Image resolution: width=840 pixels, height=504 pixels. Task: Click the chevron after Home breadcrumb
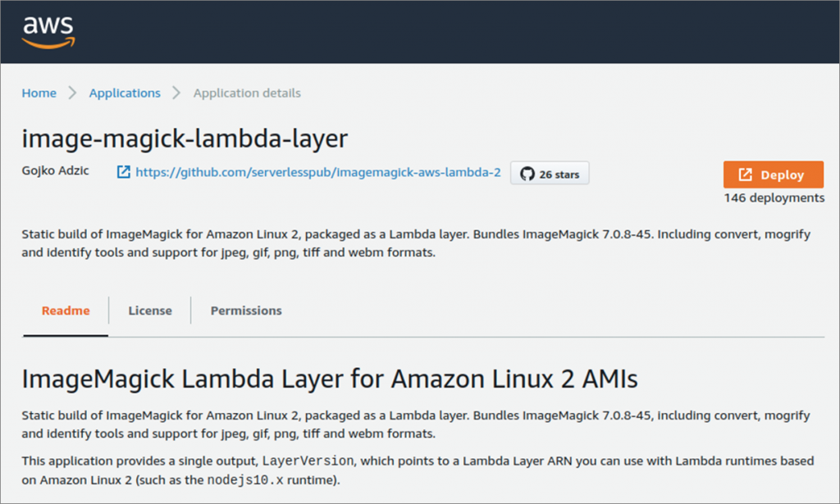click(x=71, y=93)
